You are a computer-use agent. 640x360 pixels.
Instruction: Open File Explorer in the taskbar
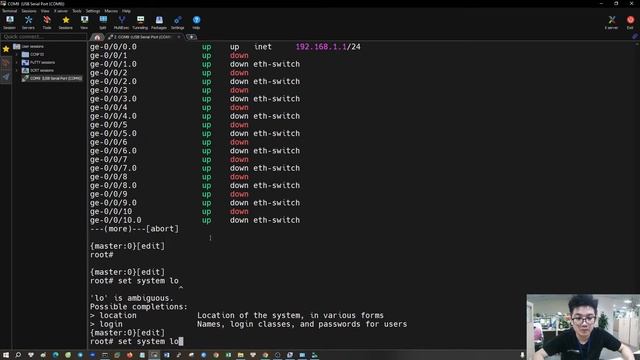pyautogui.click(x=240, y=355)
